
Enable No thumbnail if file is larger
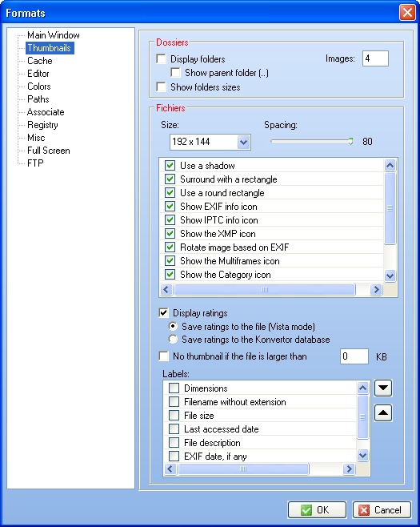[163, 356]
